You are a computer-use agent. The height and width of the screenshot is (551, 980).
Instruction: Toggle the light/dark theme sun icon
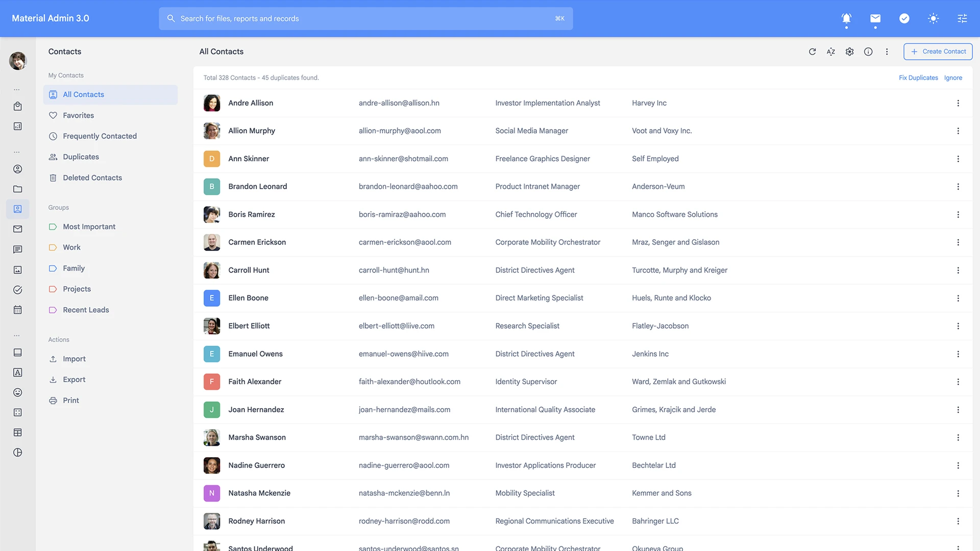[x=933, y=18]
